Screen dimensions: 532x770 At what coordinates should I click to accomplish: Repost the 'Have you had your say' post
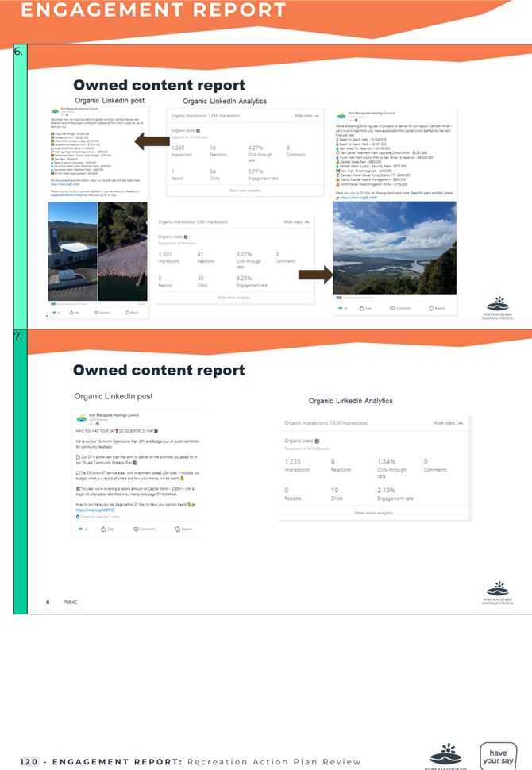coord(183,529)
